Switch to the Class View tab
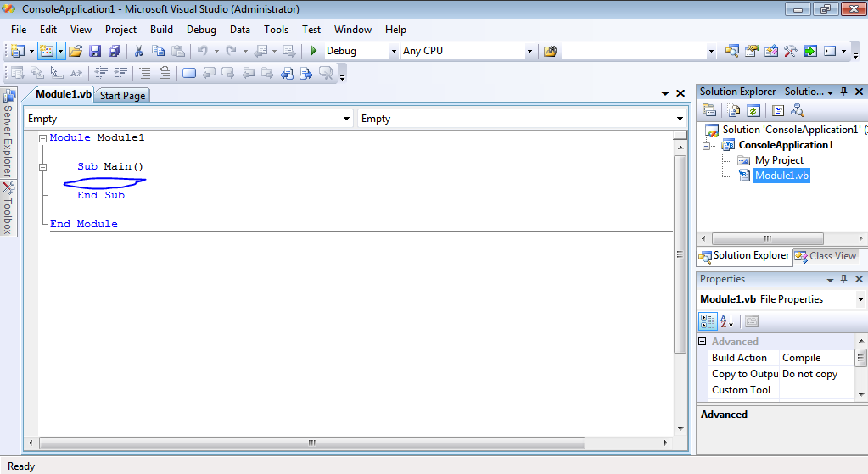The width and height of the screenshot is (868, 474). (x=826, y=256)
